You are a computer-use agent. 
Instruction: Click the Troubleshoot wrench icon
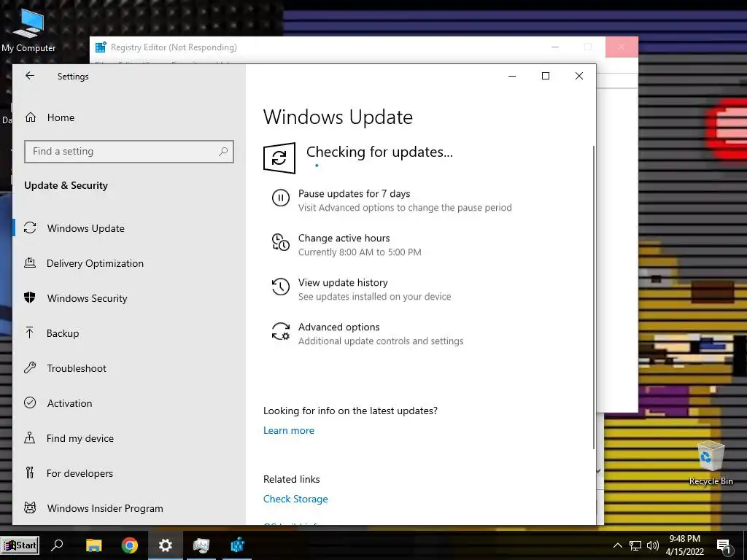coord(30,367)
